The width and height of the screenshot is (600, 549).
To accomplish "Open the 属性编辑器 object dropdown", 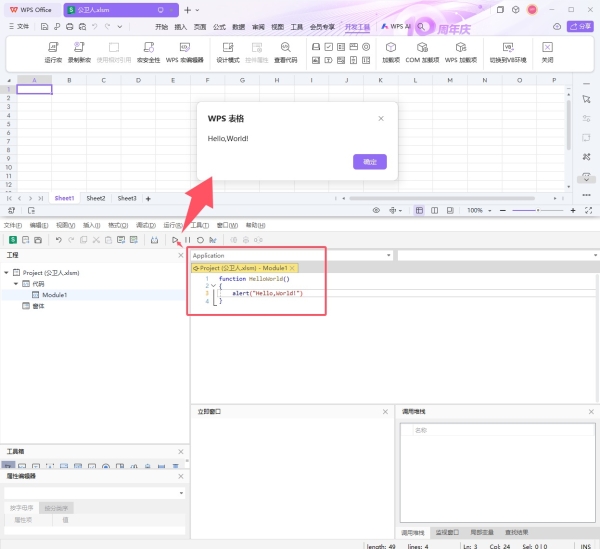I will (x=181, y=493).
